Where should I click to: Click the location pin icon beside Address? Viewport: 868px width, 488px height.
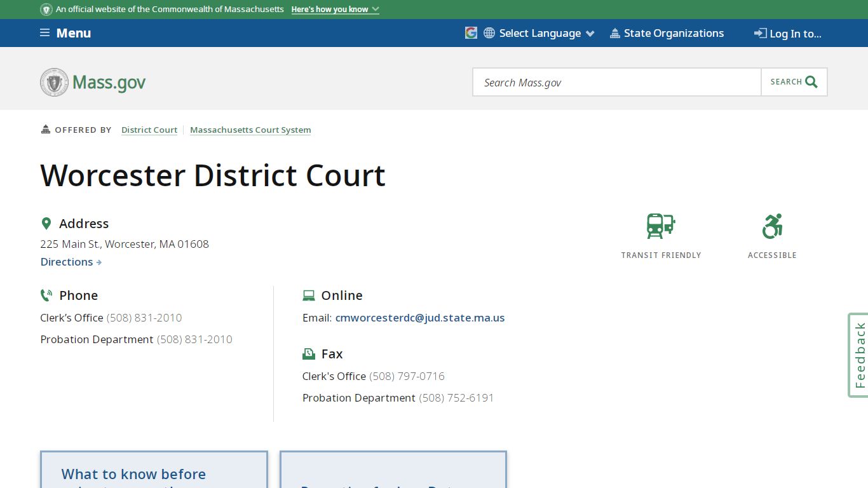point(46,223)
